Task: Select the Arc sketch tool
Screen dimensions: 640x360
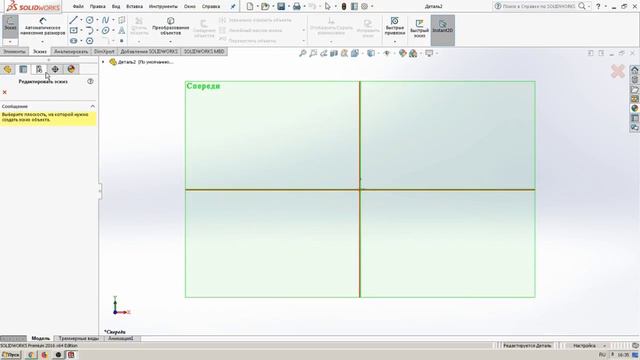Action: coord(90,31)
